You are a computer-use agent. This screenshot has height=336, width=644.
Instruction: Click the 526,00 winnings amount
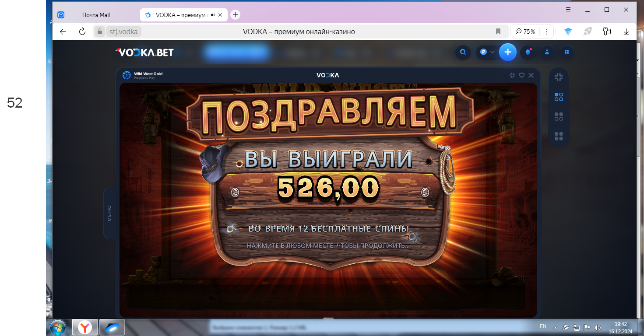329,187
